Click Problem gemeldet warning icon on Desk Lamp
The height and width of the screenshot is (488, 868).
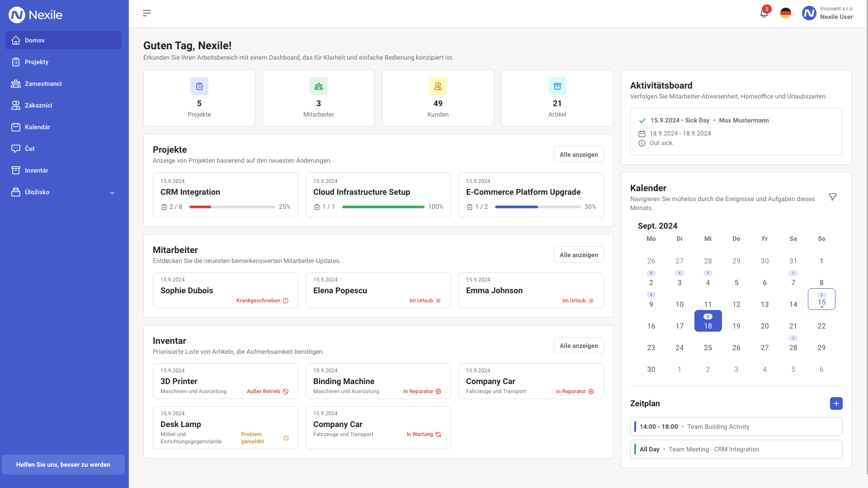click(286, 438)
